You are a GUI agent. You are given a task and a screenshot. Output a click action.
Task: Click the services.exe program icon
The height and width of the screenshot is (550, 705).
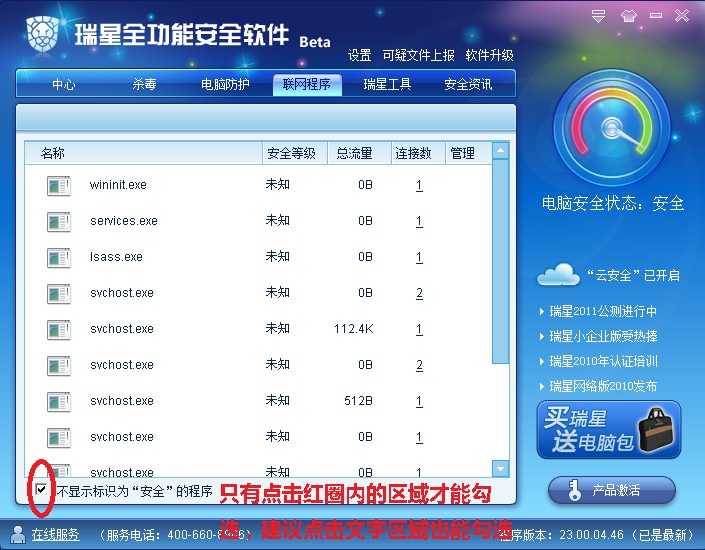pyautogui.click(x=58, y=221)
